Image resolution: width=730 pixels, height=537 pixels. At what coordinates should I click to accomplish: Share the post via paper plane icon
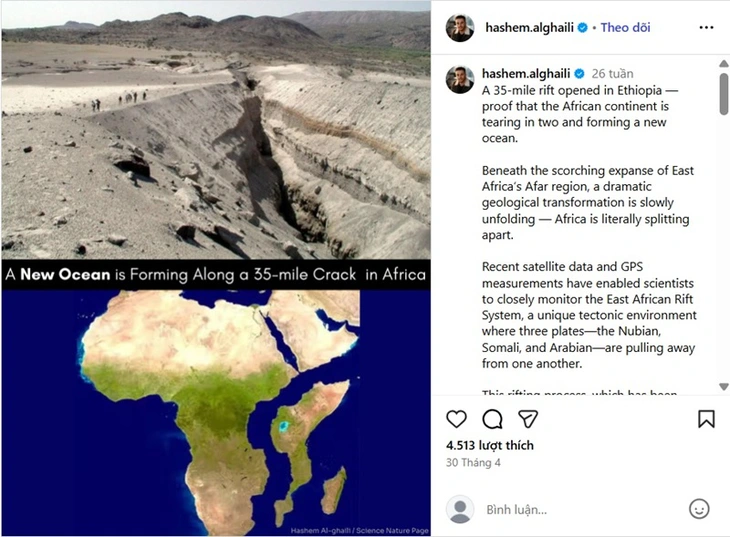tap(528, 419)
